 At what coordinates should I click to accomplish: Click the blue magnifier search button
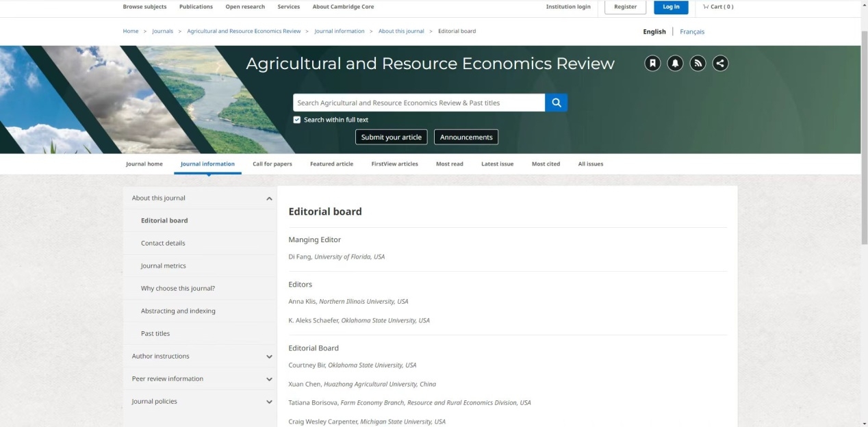click(556, 103)
